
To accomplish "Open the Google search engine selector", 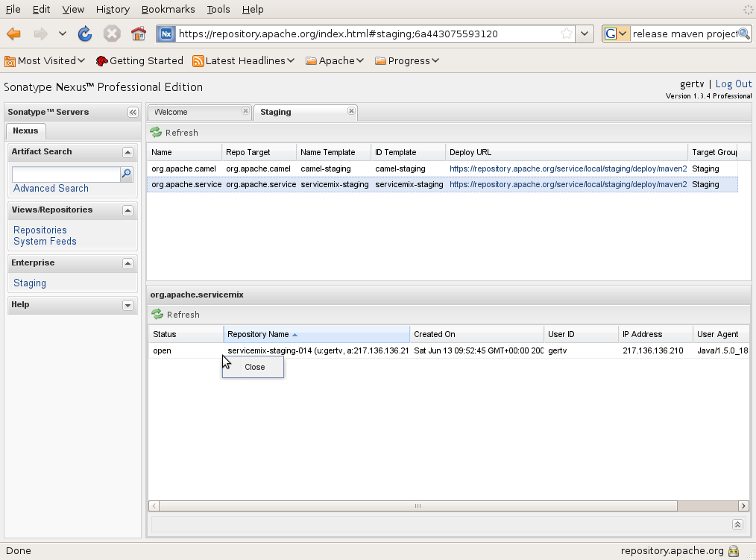I will 616,34.
